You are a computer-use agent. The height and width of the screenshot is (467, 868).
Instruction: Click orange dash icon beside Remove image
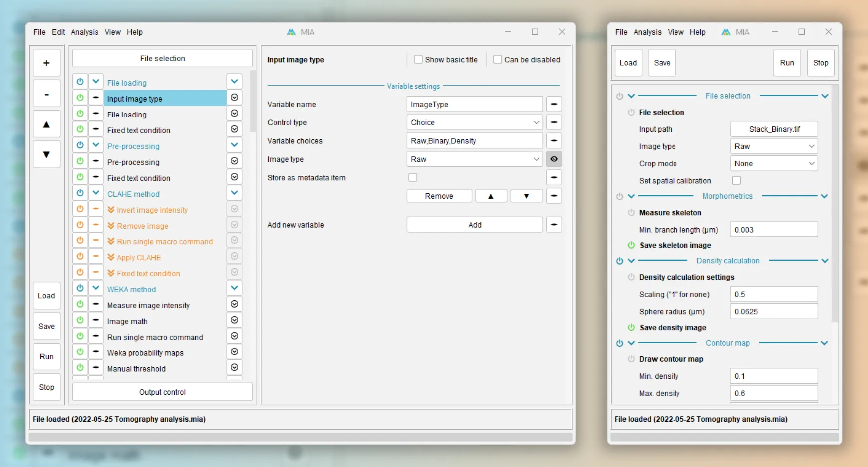[x=96, y=225]
